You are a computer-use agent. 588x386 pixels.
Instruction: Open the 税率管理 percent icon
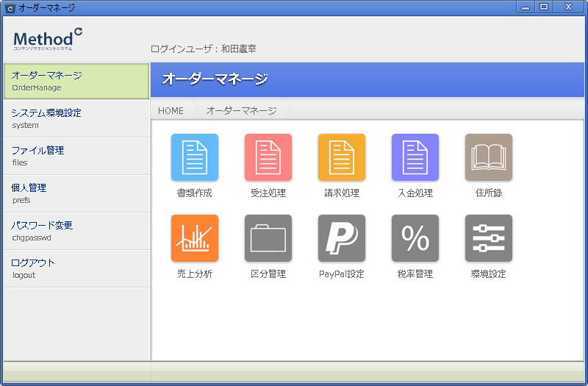(x=415, y=238)
